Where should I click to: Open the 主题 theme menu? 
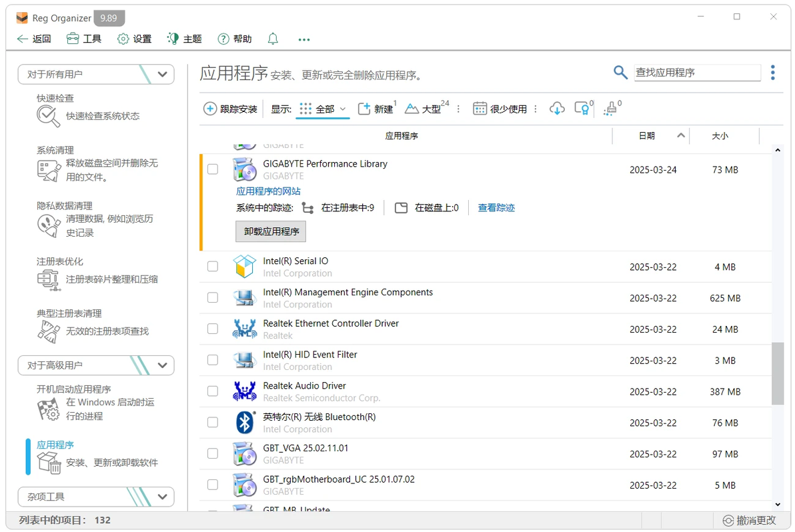pos(185,39)
